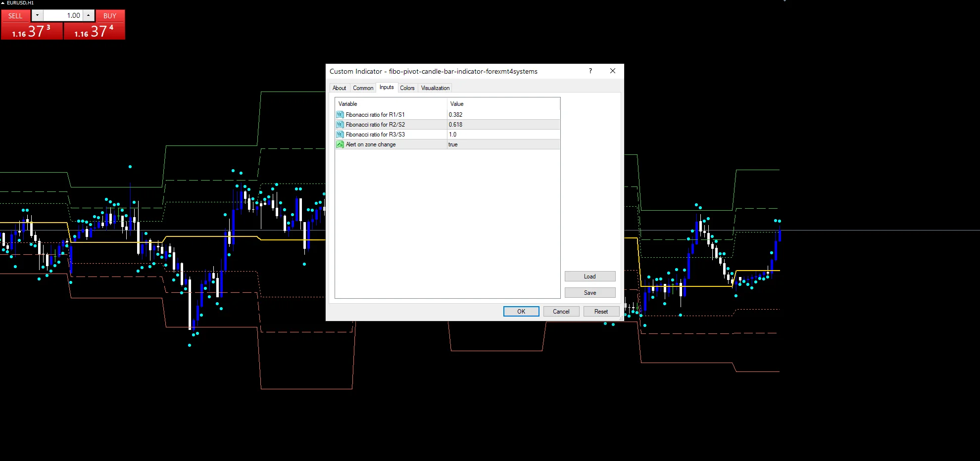Click the dialog help question mark icon
Image resolution: width=980 pixels, height=461 pixels.
pyautogui.click(x=590, y=71)
